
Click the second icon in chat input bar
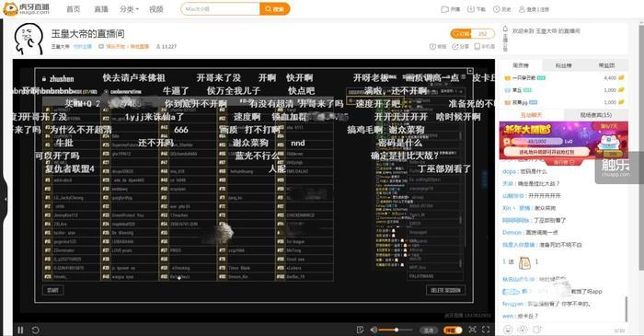click(x=523, y=330)
